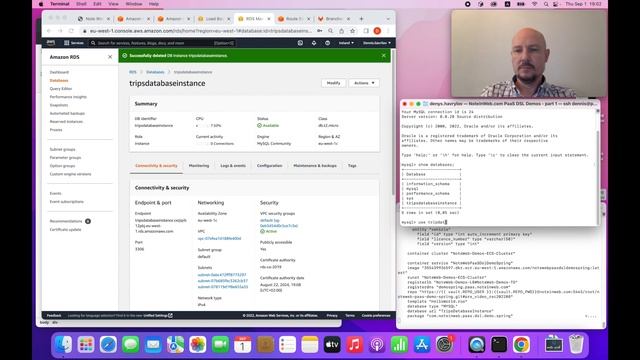Open Recommendations in RDS sidebar
The width and height of the screenshot is (640, 360).
[66, 221]
